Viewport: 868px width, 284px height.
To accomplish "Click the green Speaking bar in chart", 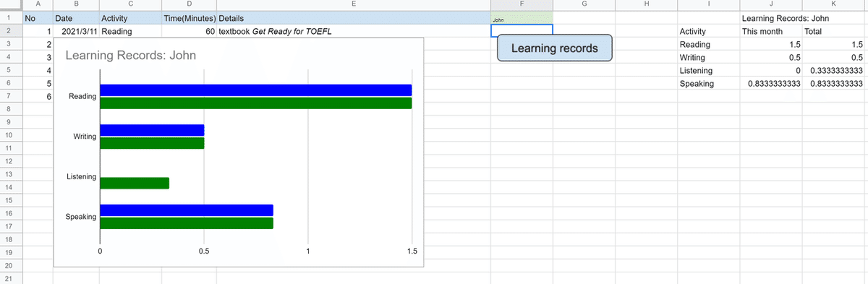I will (x=187, y=223).
